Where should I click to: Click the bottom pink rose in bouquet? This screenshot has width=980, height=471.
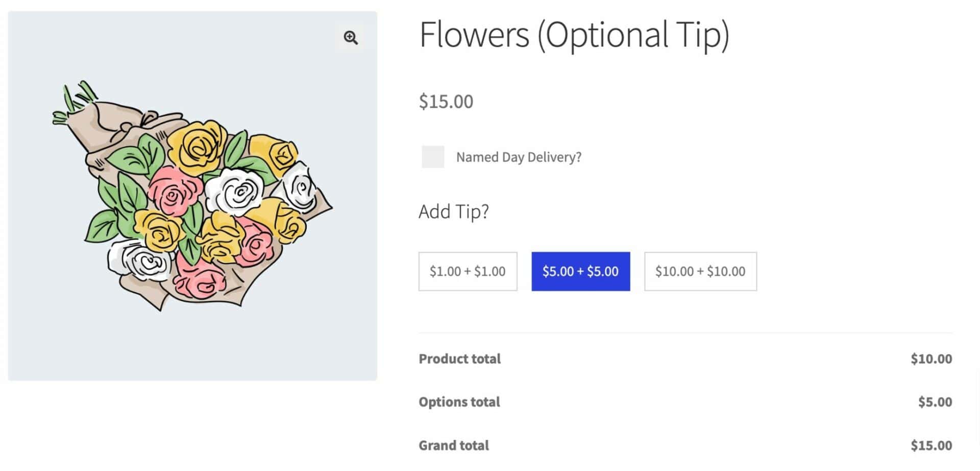pos(201,278)
